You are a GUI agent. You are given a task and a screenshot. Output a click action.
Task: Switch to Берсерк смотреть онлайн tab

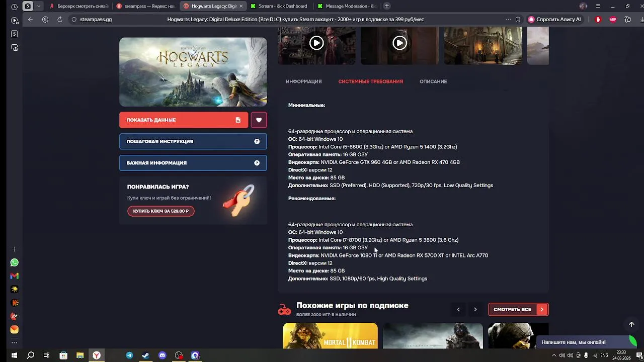[78, 6]
